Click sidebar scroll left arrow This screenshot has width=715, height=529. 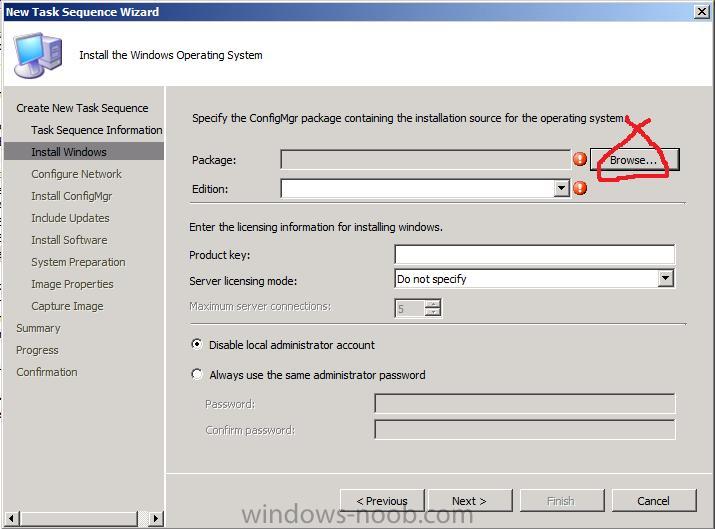pos(12,518)
